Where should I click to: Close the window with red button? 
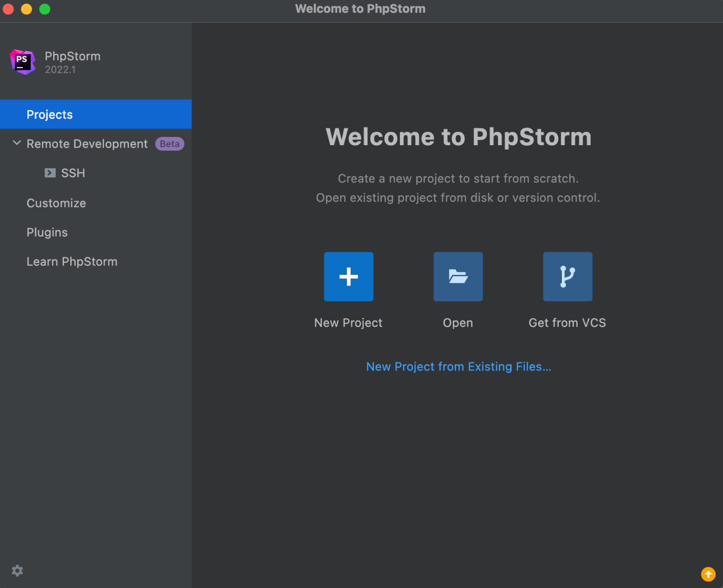[8, 9]
